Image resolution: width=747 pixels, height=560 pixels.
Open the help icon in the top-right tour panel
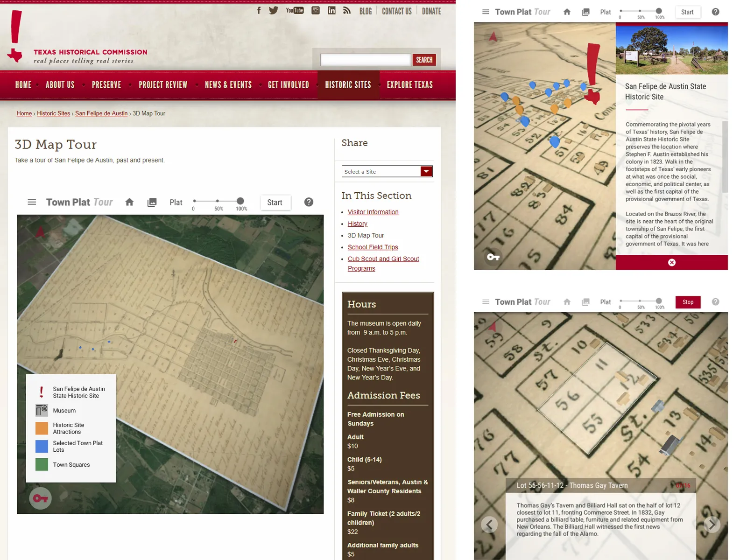click(x=715, y=12)
